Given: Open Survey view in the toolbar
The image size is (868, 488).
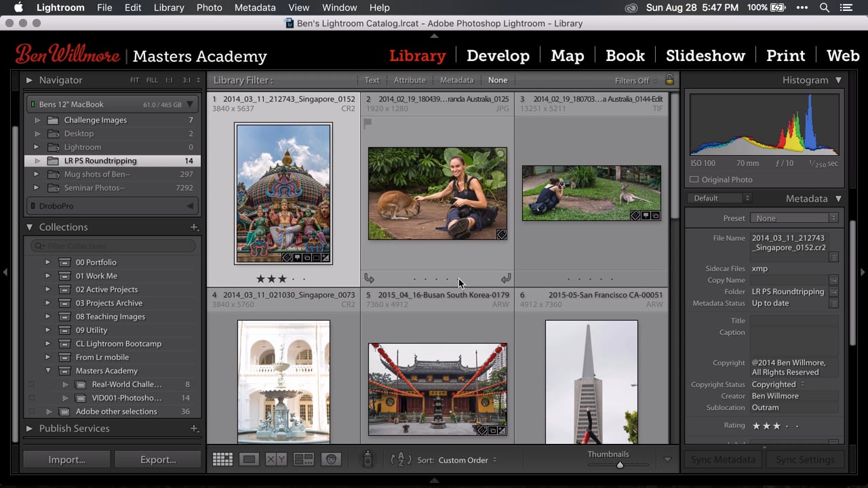Looking at the screenshot, I should [x=303, y=460].
